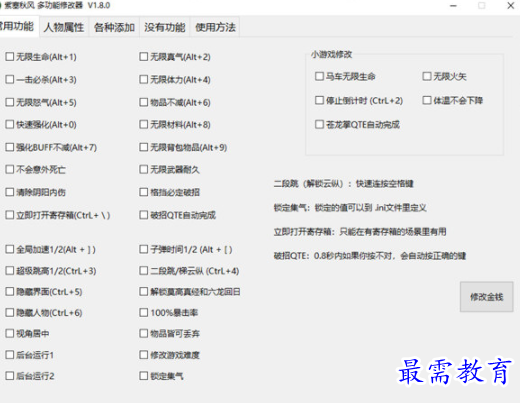Viewport: 520px width, 403px height.
Task: Toggle 无限体力 (Alt+4) checkbox
Action: pyautogui.click(x=144, y=79)
